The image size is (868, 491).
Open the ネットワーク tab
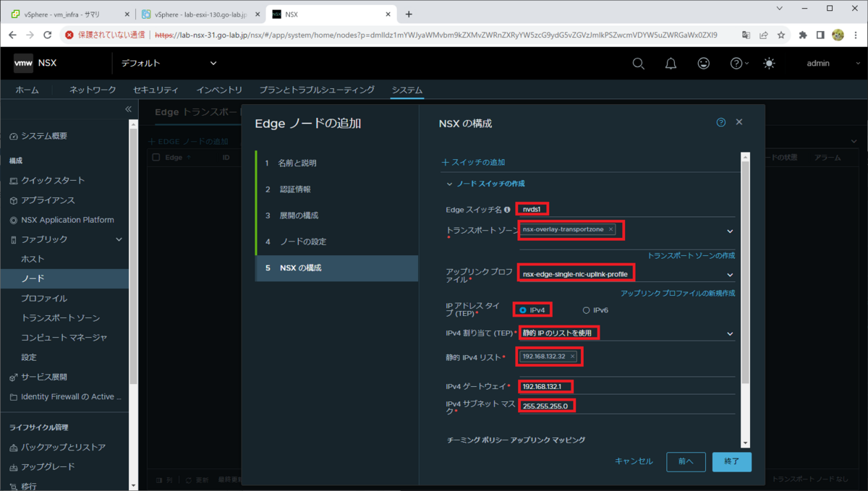(x=93, y=90)
